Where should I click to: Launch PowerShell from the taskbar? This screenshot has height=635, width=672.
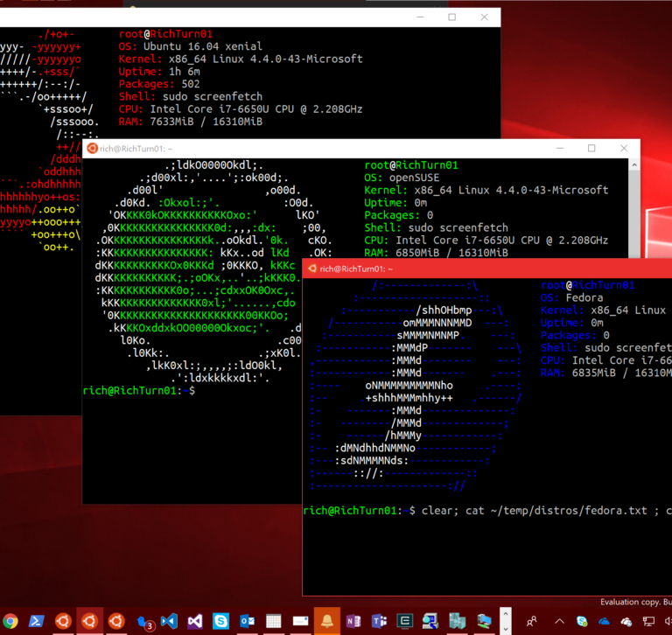(37, 621)
